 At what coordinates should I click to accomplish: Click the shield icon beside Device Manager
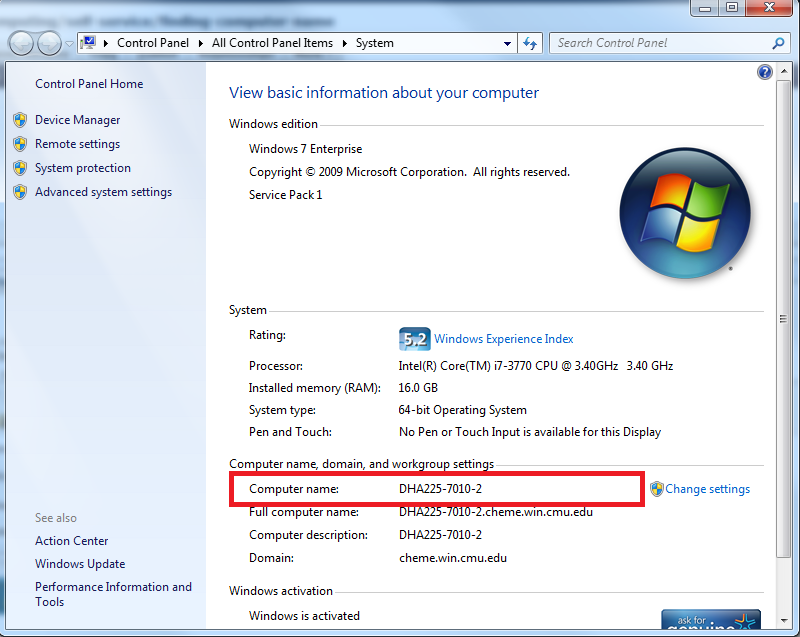pos(20,120)
